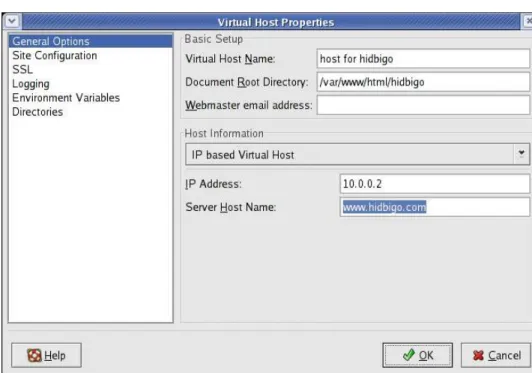Click the Server Host Name label
The image size is (532, 373).
click(231, 207)
